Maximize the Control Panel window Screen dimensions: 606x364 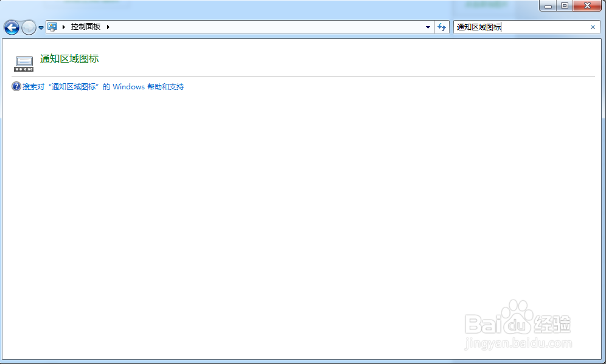565,6
